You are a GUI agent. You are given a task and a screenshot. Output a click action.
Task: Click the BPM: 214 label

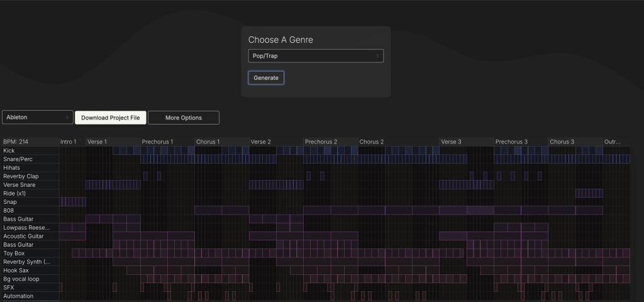click(x=16, y=142)
